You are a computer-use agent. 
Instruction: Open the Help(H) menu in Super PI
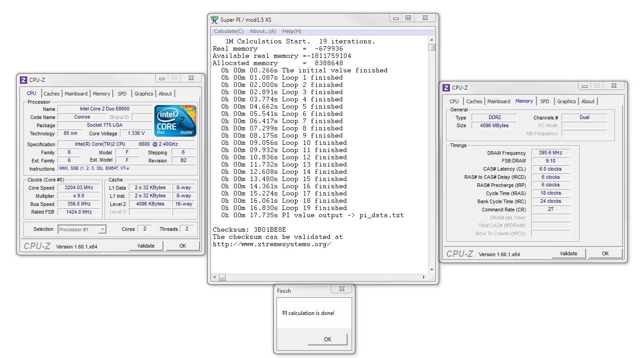(291, 31)
